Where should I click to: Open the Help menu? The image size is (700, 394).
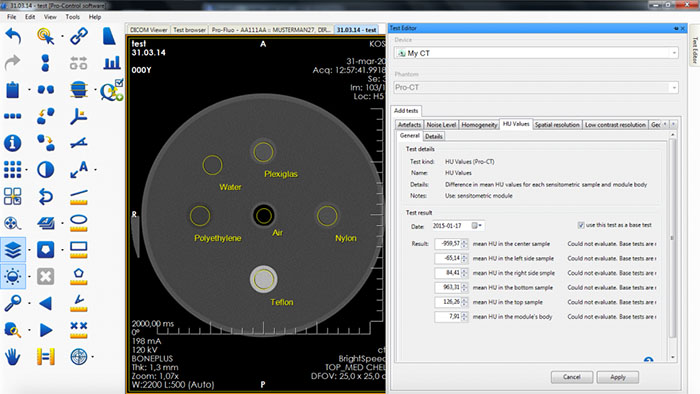(x=95, y=17)
